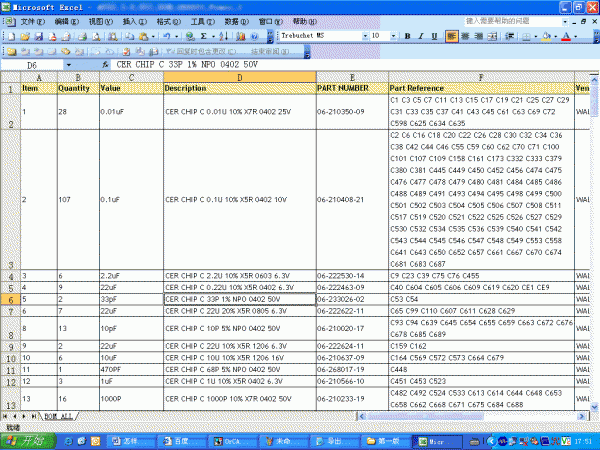Click in the Name Box showing D6
600x450 pixels.
point(33,65)
